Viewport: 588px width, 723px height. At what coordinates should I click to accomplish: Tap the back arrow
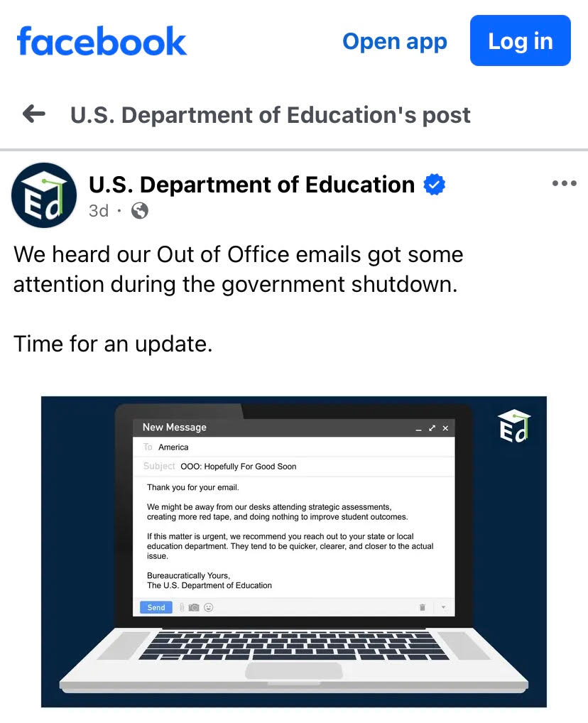point(34,114)
